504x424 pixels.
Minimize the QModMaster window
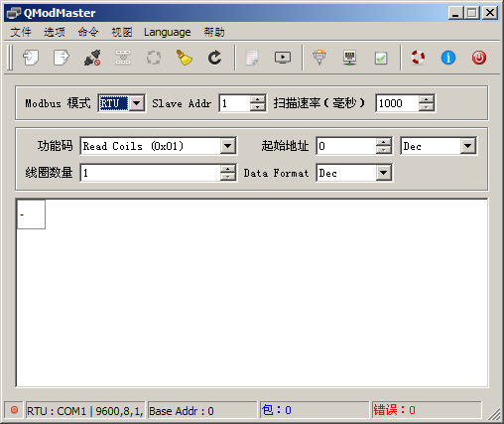pos(455,13)
